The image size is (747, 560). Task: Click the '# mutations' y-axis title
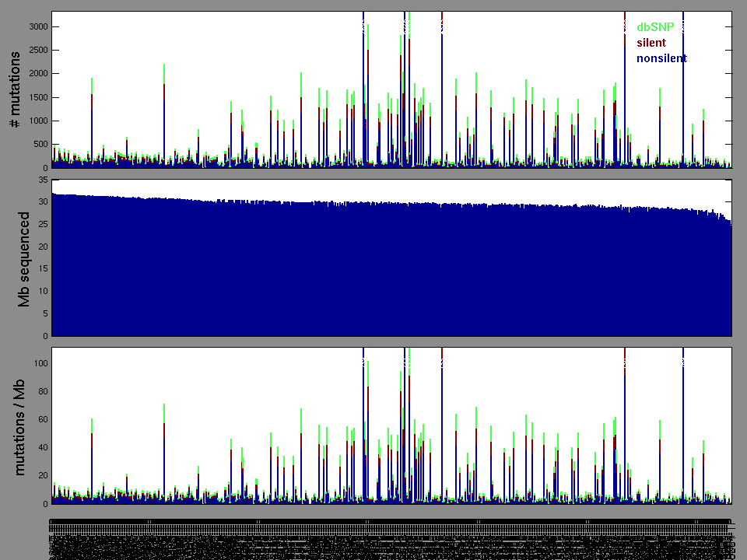click(x=15, y=90)
